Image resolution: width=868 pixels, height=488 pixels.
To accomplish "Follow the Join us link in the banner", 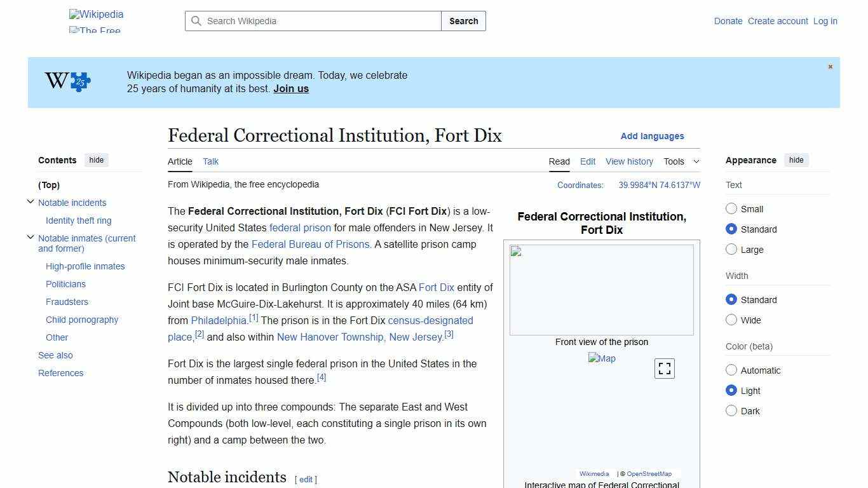I will pyautogui.click(x=291, y=88).
